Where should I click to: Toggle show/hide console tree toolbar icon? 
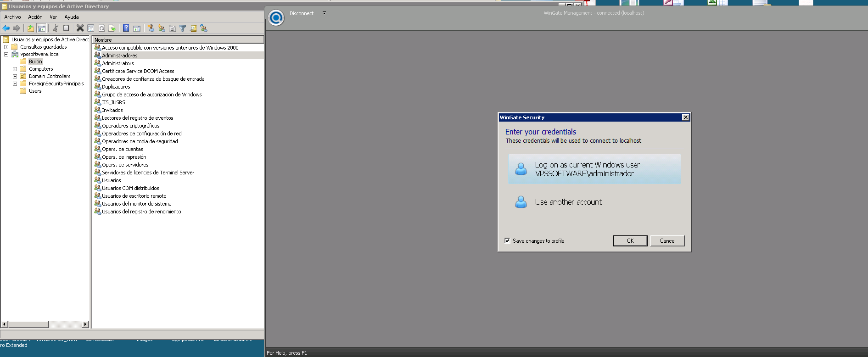point(41,28)
